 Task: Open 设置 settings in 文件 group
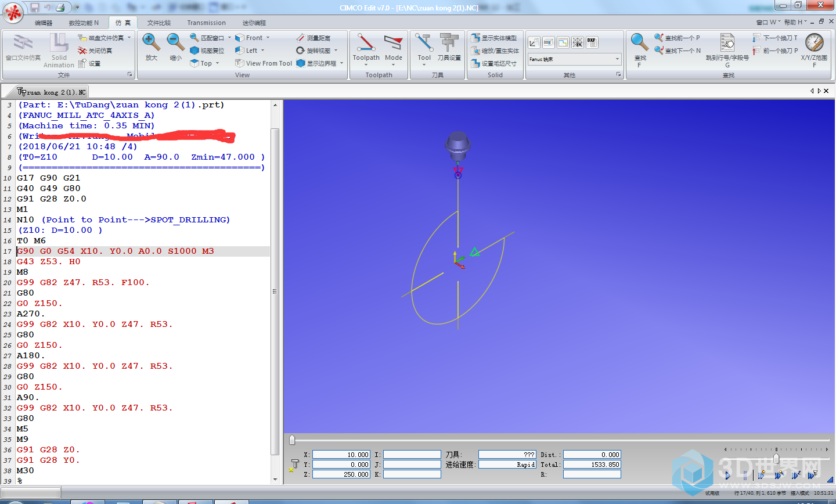pyautogui.click(x=89, y=63)
